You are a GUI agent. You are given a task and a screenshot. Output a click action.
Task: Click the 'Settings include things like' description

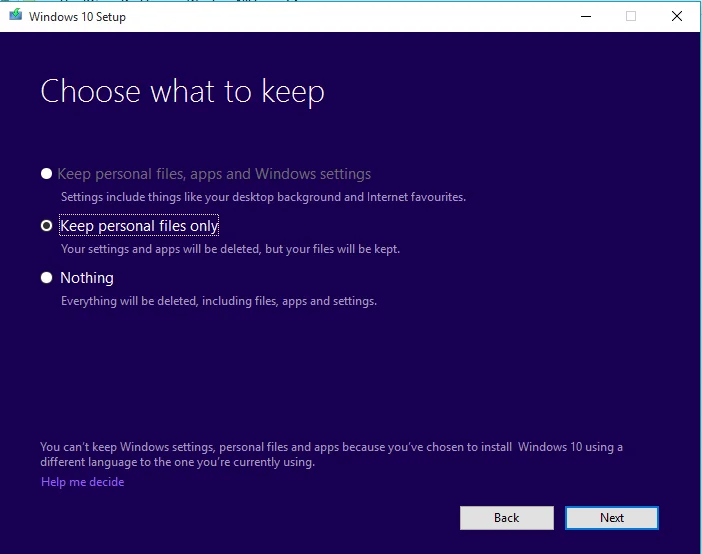click(263, 197)
